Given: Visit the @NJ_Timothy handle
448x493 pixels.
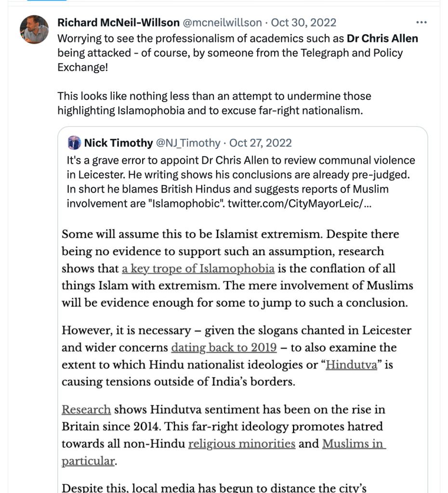Looking at the screenshot, I should [188, 143].
